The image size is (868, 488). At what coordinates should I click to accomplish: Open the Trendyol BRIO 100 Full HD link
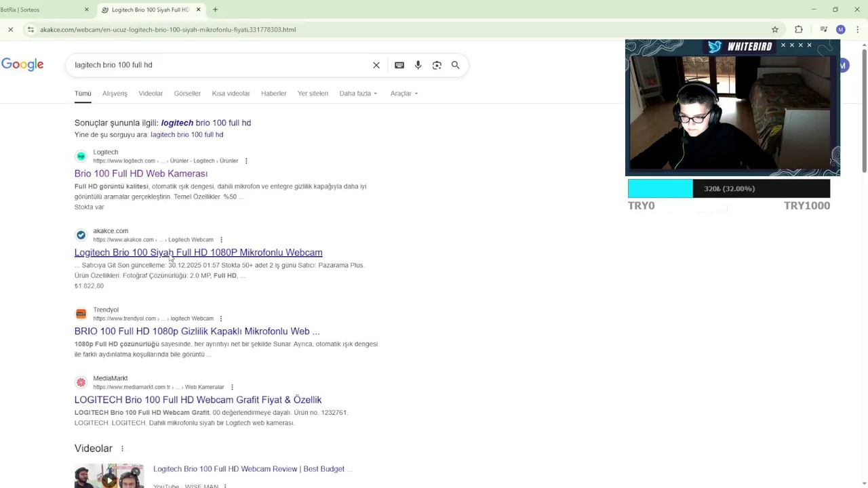coord(197,331)
